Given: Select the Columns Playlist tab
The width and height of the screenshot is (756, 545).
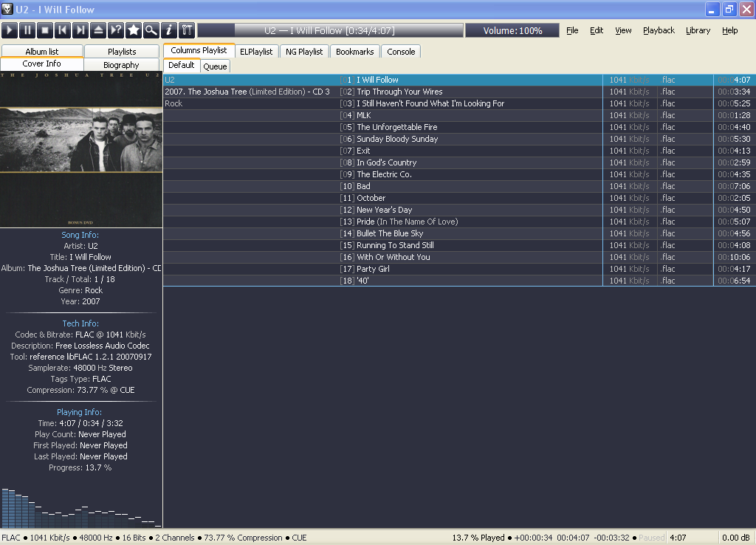Looking at the screenshot, I should [199, 50].
